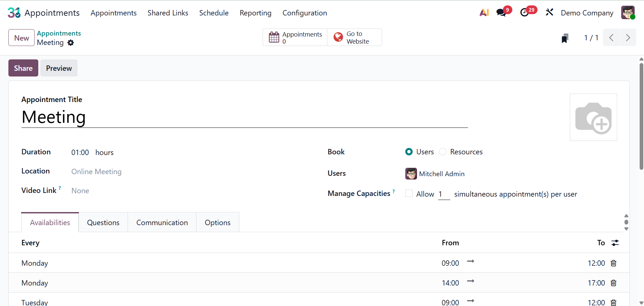Select the Users booking radio button
The width and height of the screenshot is (644, 306).
[409, 152]
